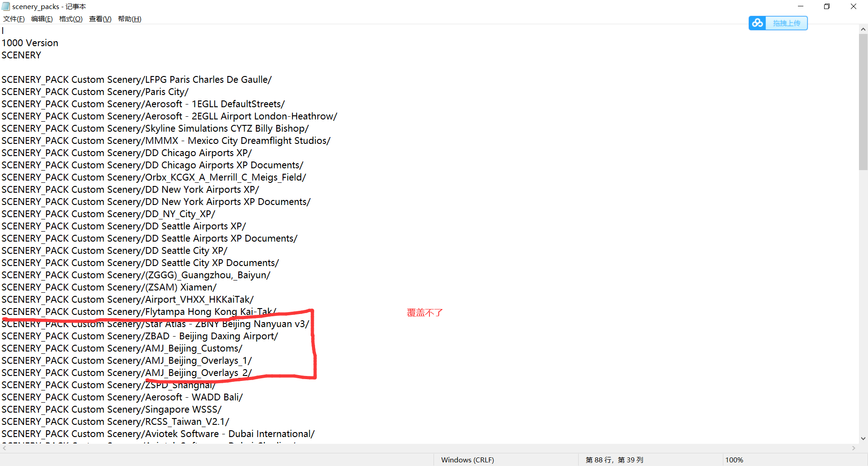The width and height of the screenshot is (868, 466).
Task: Click the 拖拽上传 upload button
Action: [x=787, y=23]
